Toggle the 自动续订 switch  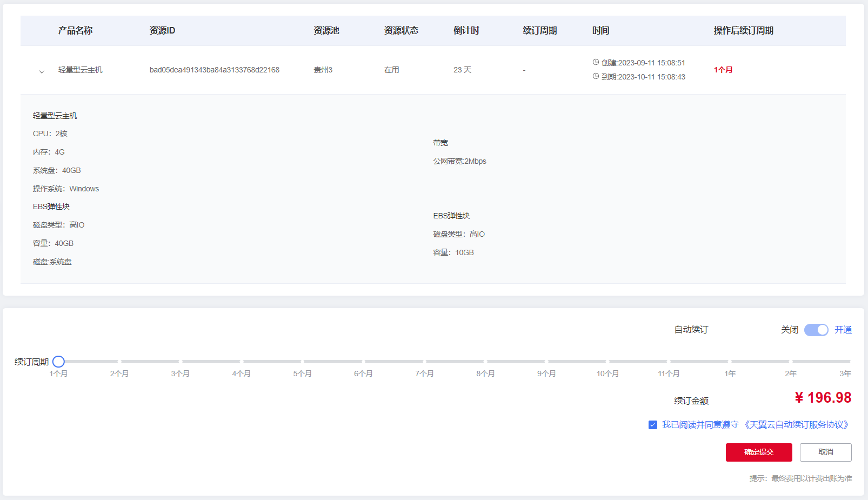[816, 330]
